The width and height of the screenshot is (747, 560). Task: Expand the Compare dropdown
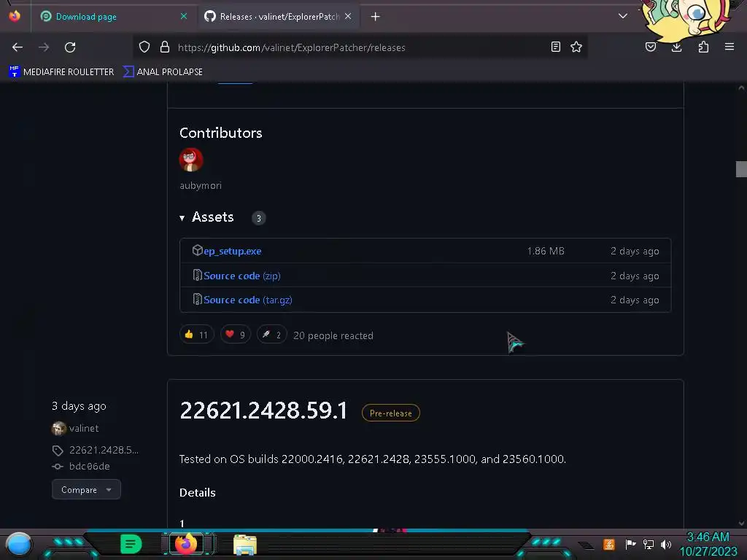click(86, 489)
